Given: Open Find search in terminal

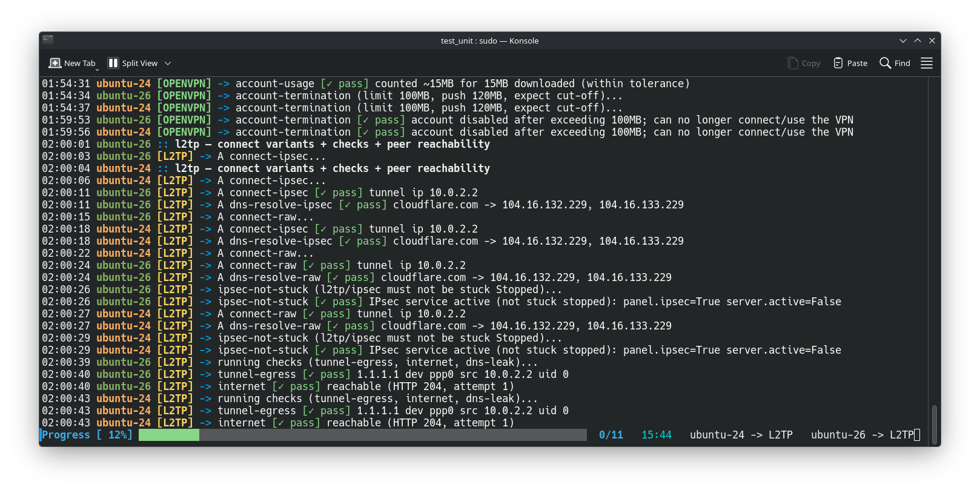Looking at the screenshot, I should 895,63.
